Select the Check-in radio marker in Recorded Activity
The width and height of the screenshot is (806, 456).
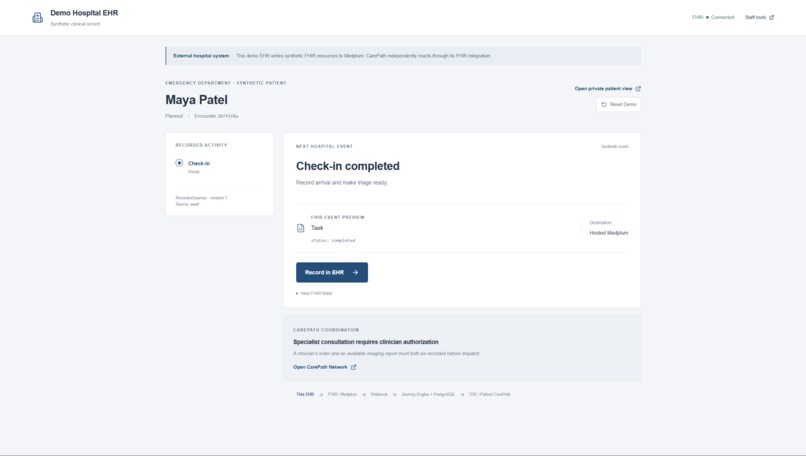[x=179, y=163]
